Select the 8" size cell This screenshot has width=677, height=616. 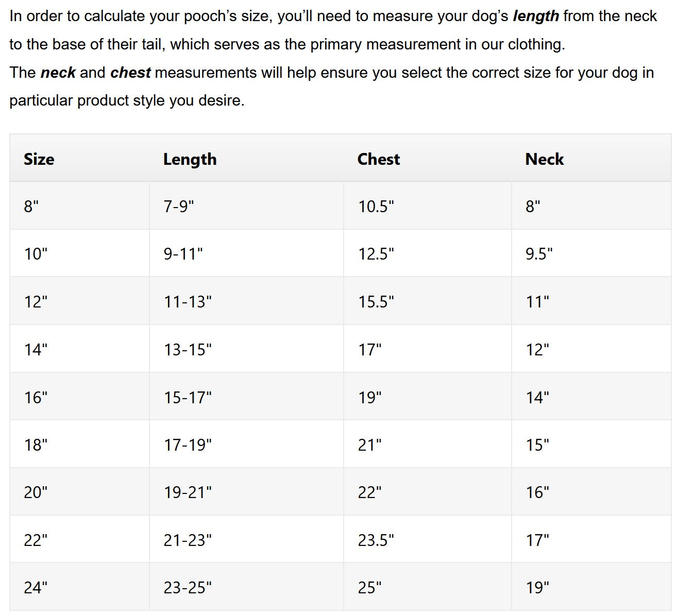(31, 207)
